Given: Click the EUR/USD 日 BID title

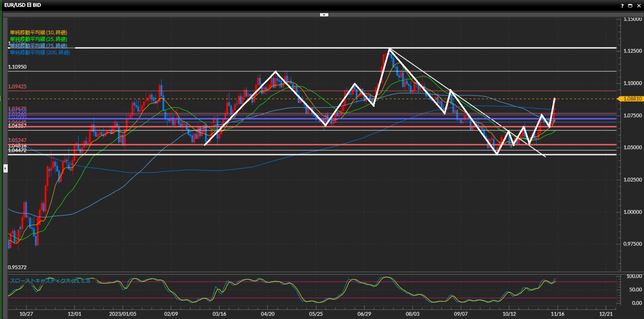Looking at the screenshot, I should point(23,5).
